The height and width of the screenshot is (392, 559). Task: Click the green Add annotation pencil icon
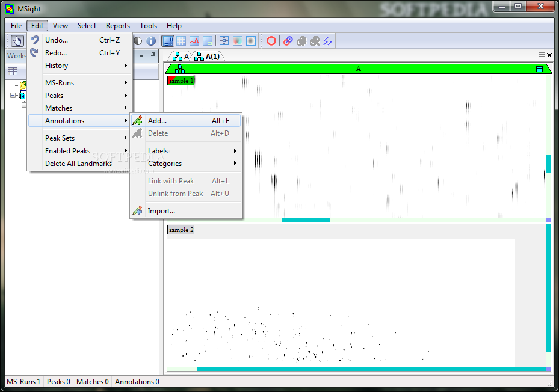[x=138, y=120]
